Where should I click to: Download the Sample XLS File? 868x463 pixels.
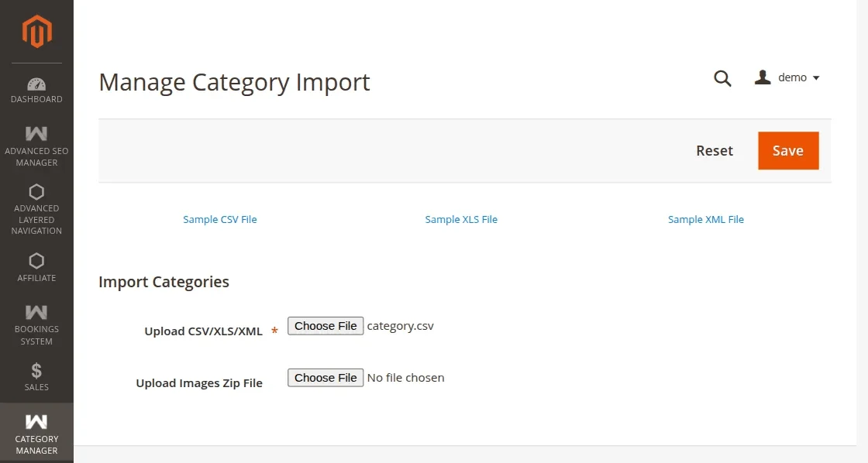[x=461, y=220]
